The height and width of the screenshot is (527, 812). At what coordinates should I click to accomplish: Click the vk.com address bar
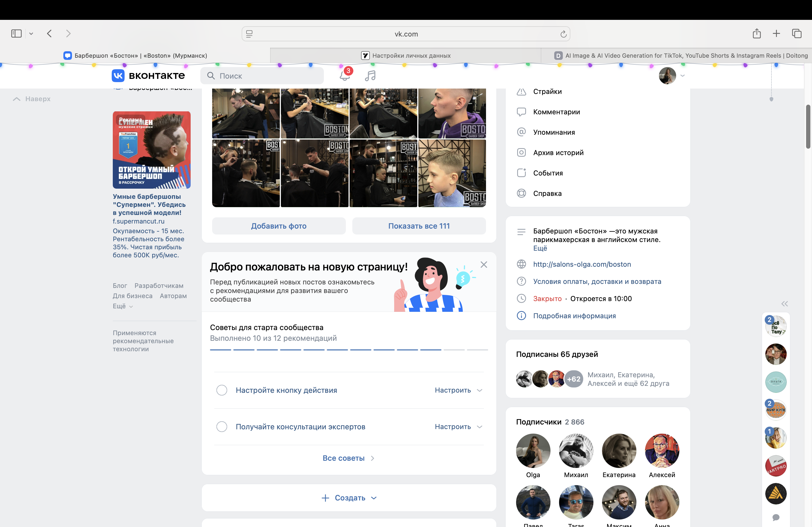click(406, 34)
